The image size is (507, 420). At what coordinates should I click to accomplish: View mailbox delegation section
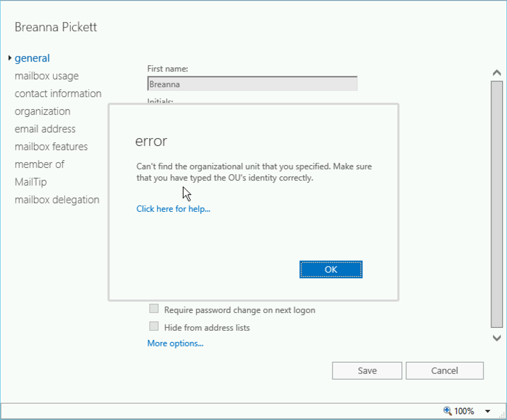pos(57,200)
